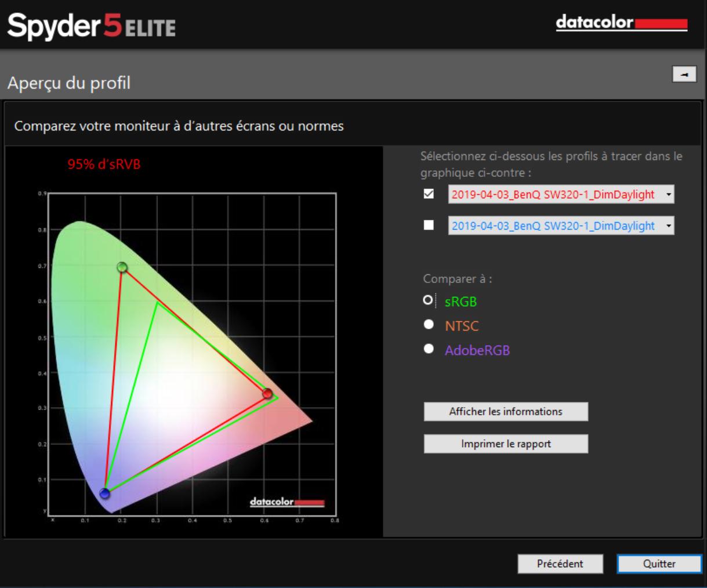707x588 pixels.
Task: Click the datacolor logo in the header
Action: click(621, 23)
